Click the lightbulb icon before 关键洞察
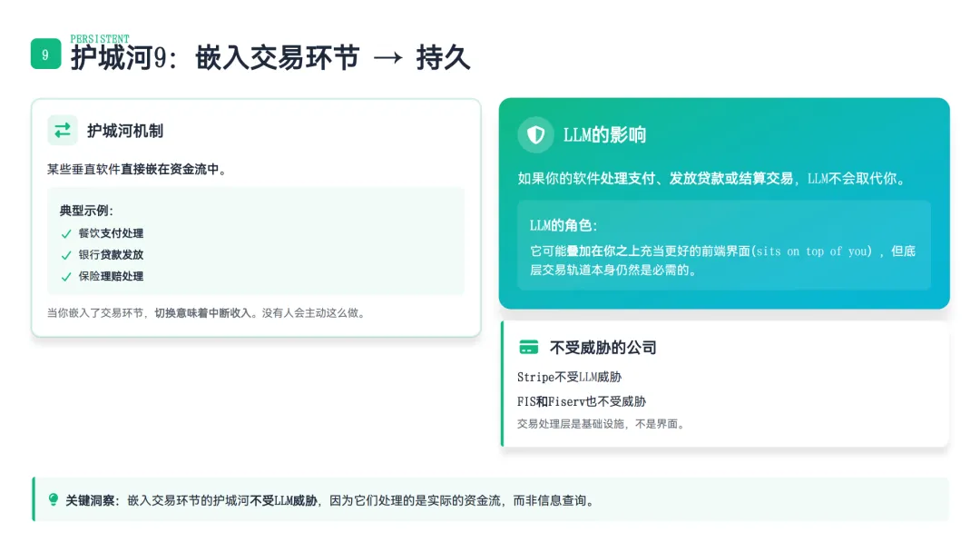The height and width of the screenshot is (552, 980). [54, 499]
